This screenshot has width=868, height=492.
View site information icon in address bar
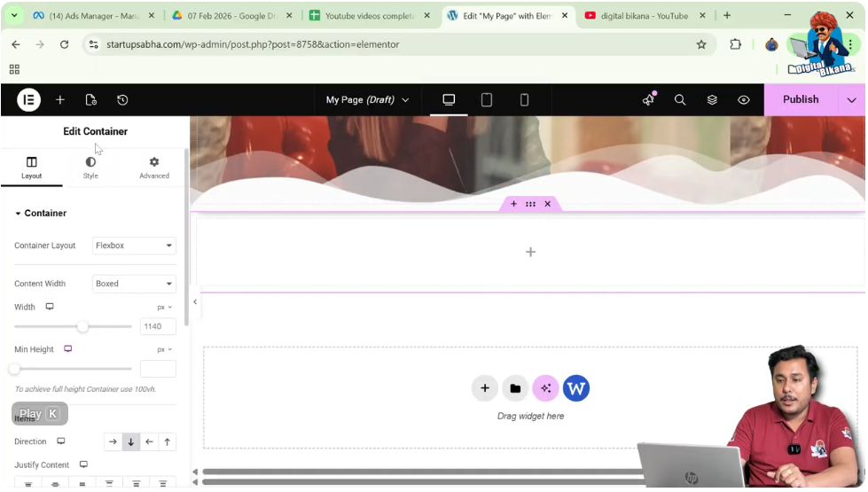point(94,44)
